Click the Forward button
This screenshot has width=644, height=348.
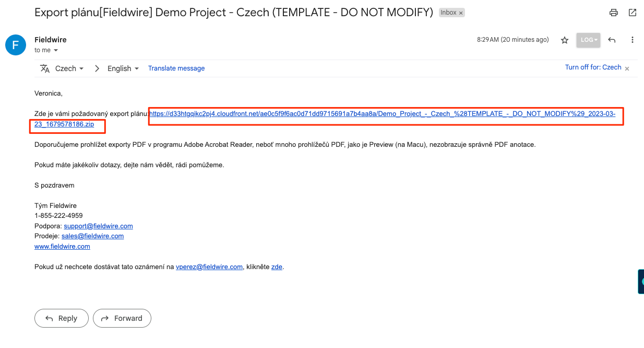(x=122, y=318)
